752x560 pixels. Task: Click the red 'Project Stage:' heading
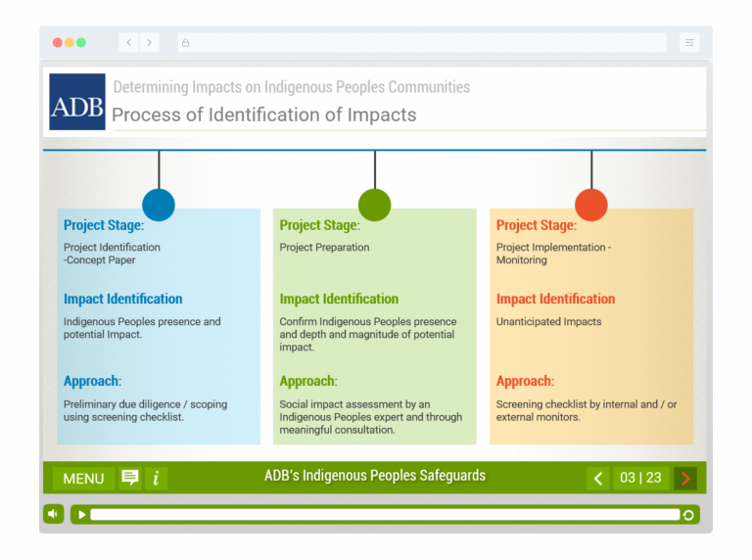537,225
